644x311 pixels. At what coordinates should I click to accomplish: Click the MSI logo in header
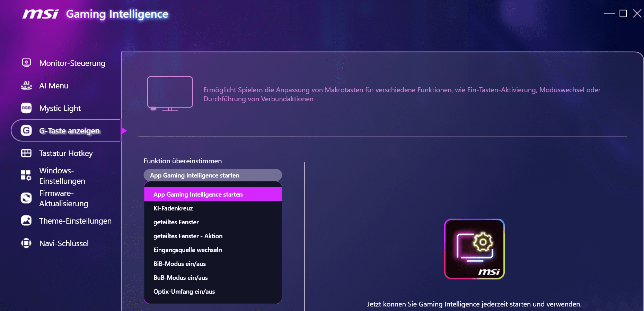click(41, 14)
